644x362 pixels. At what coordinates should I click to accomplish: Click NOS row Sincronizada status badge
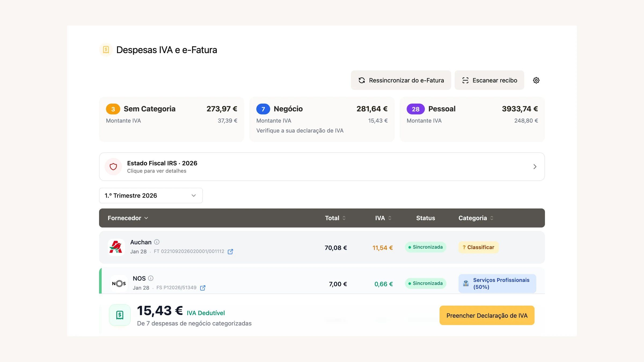[x=426, y=283]
